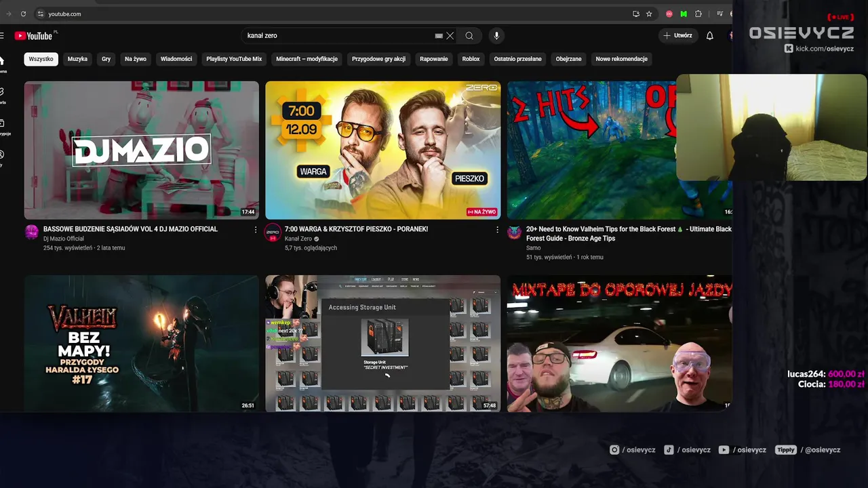Image resolution: width=868 pixels, height=488 pixels.
Task: Select the Przygodowe gry akcji chip
Action: (x=378, y=59)
